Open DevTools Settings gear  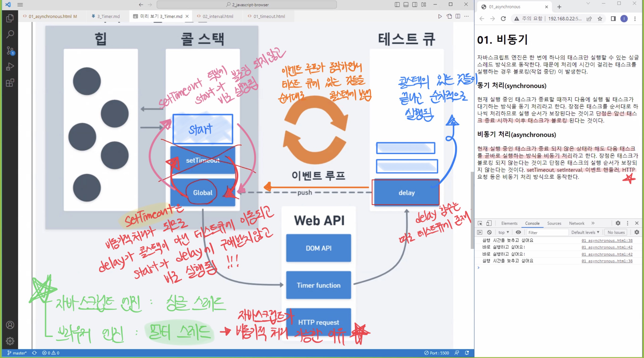click(618, 223)
